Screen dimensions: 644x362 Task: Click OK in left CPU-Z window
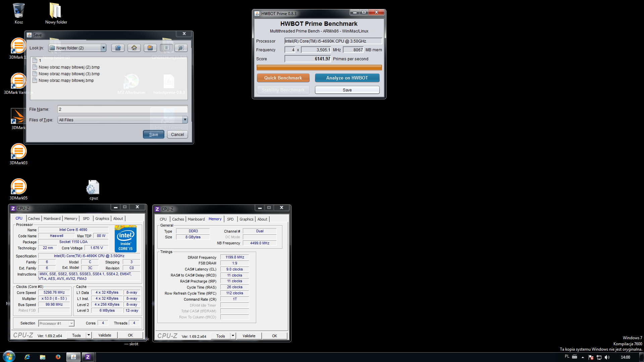130,335
